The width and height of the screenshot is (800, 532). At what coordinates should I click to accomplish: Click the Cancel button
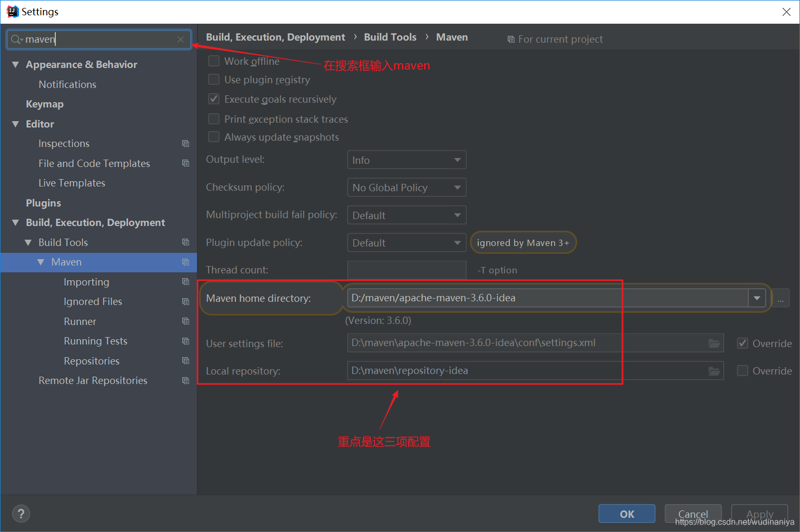point(693,514)
